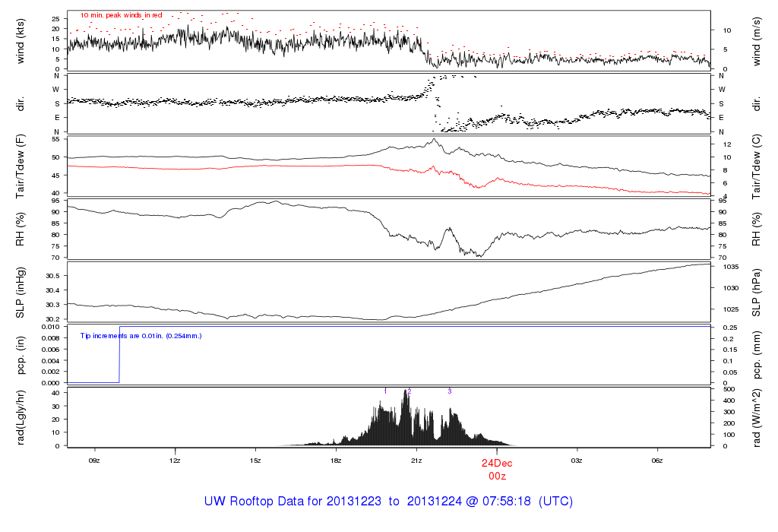778x532 pixels.
Task: Click the 'SLP (hPa)' axis label
Action: 757,292
